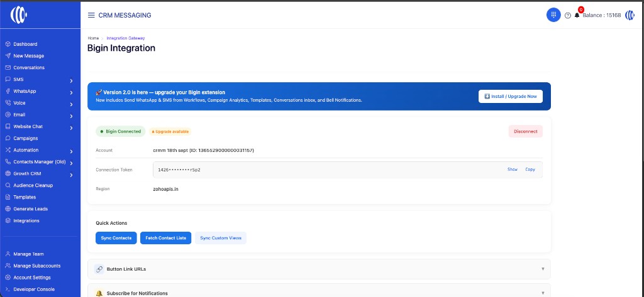This screenshot has width=644, height=297.
Task: Click the Automation shuffle icon
Action: pos(8,150)
